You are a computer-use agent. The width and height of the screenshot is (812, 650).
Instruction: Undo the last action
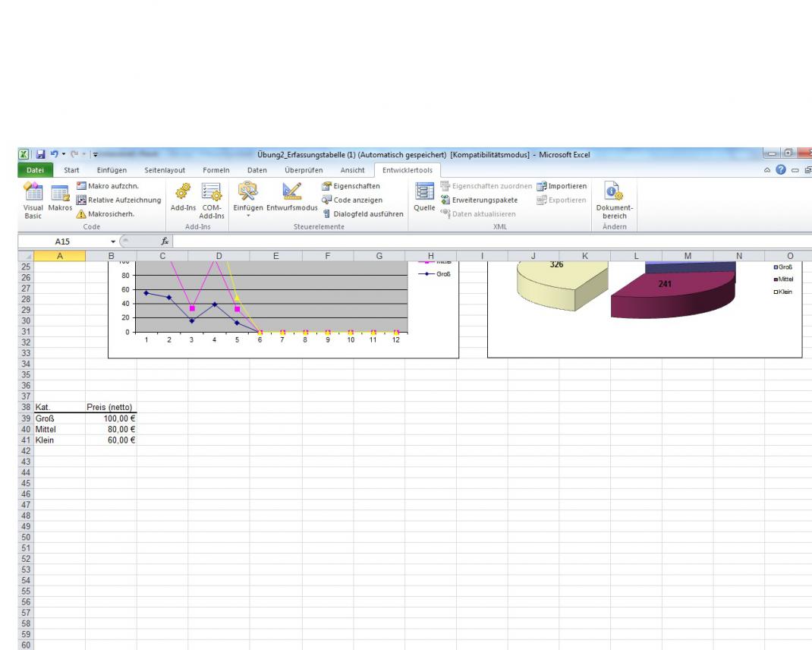[x=54, y=154]
